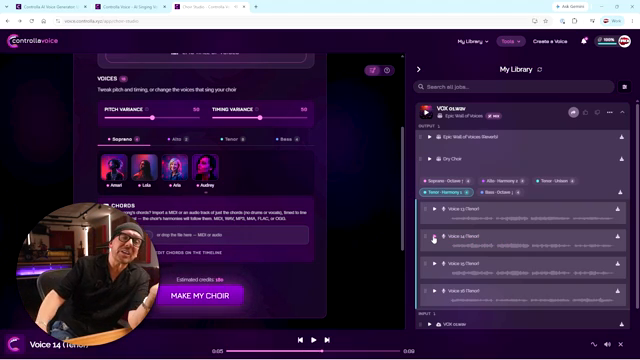640x360 pixels.
Task: Open the My Library dropdown menu
Action: tap(473, 41)
